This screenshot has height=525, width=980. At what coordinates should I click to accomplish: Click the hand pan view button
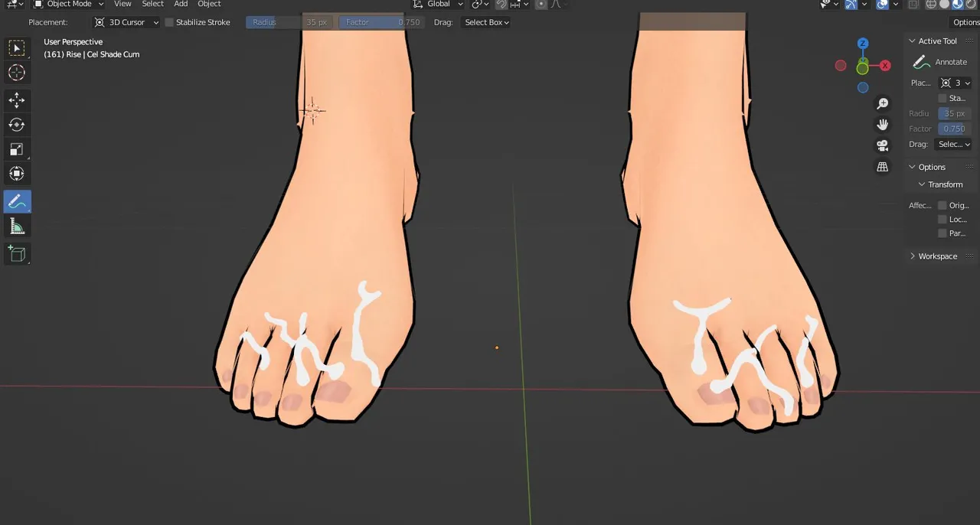[x=883, y=124]
